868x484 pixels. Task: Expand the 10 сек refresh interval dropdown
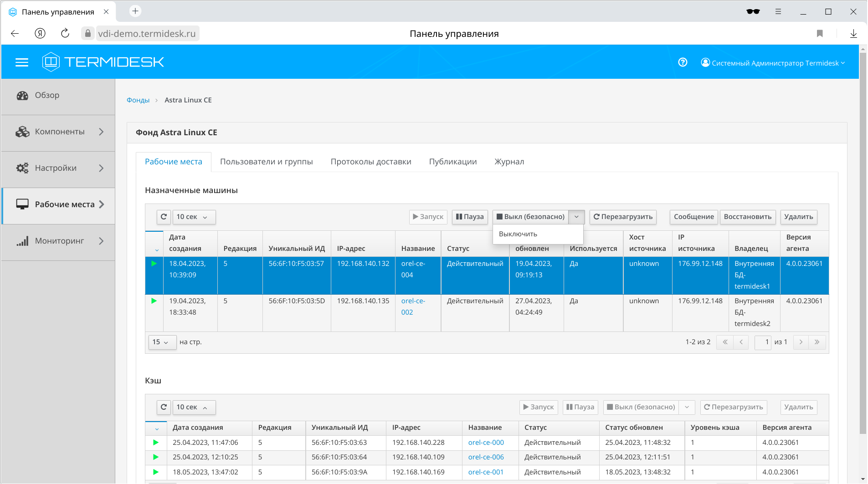(x=194, y=217)
